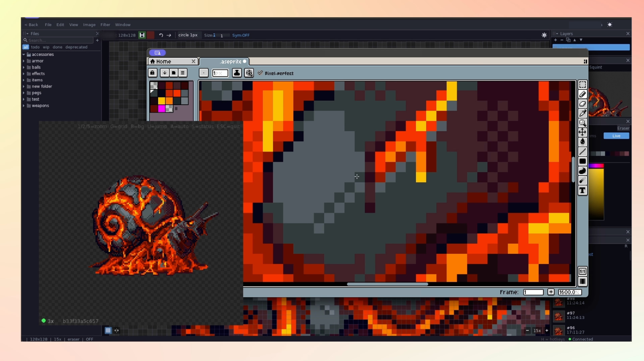This screenshot has width=644, height=361.
Task: Select the Paint Bucket tool
Action: [x=583, y=142]
